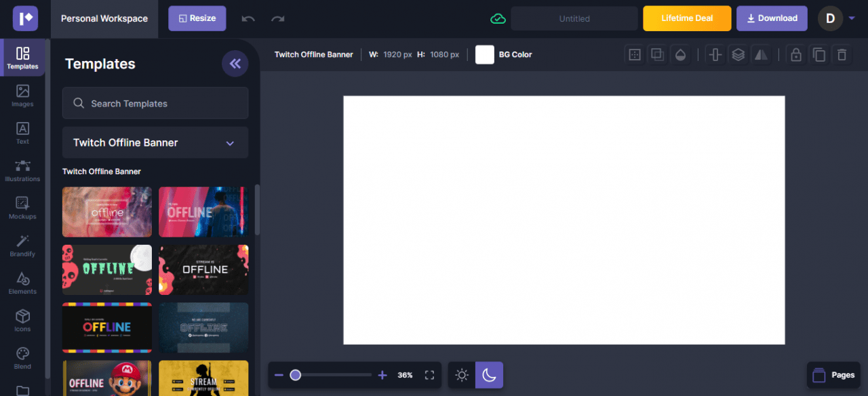868x396 pixels.
Task: Click the fit-to-screen icon
Action: (x=429, y=375)
